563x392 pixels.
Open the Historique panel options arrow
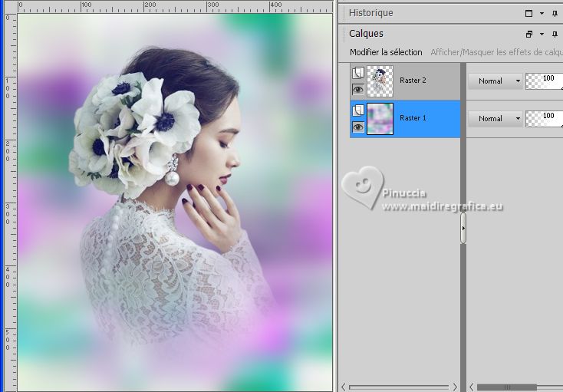pyautogui.click(x=542, y=13)
